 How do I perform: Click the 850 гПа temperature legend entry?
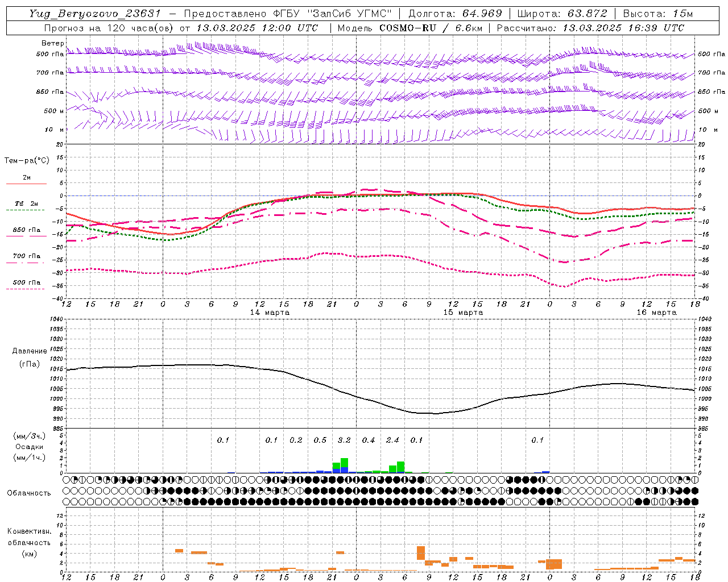pyautogui.click(x=26, y=230)
